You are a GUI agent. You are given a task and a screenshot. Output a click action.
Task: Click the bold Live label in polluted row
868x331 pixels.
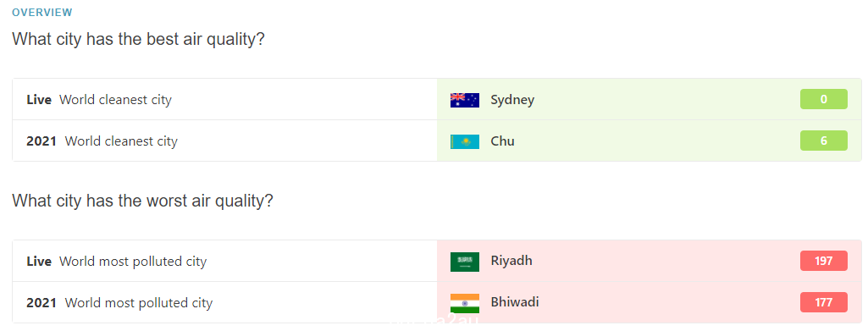tap(39, 262)
